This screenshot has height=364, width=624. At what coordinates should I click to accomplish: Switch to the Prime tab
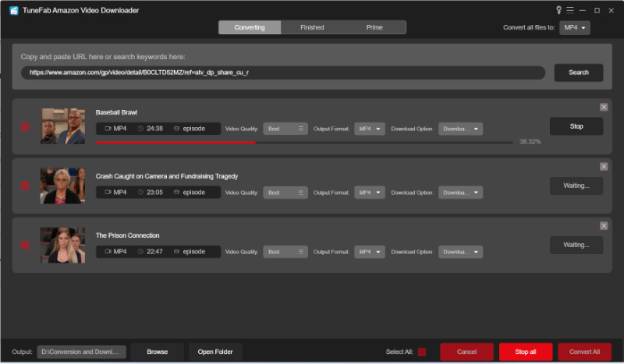tap(374, 27)
